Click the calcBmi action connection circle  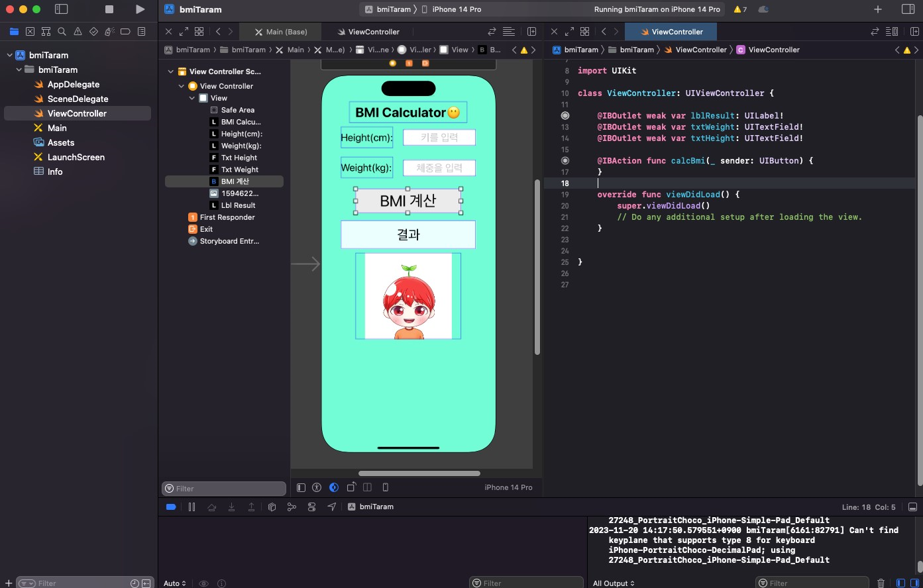[x=565, y=160]
